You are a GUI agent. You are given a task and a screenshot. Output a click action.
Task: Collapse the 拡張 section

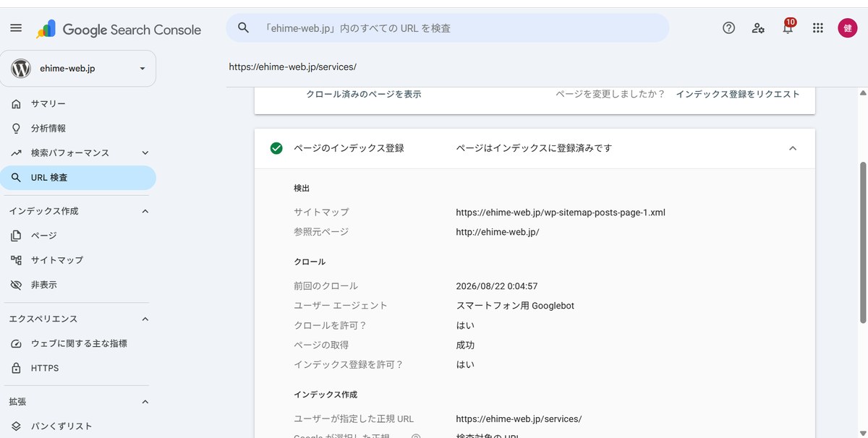pyautogui.click(x=145, y=402)
